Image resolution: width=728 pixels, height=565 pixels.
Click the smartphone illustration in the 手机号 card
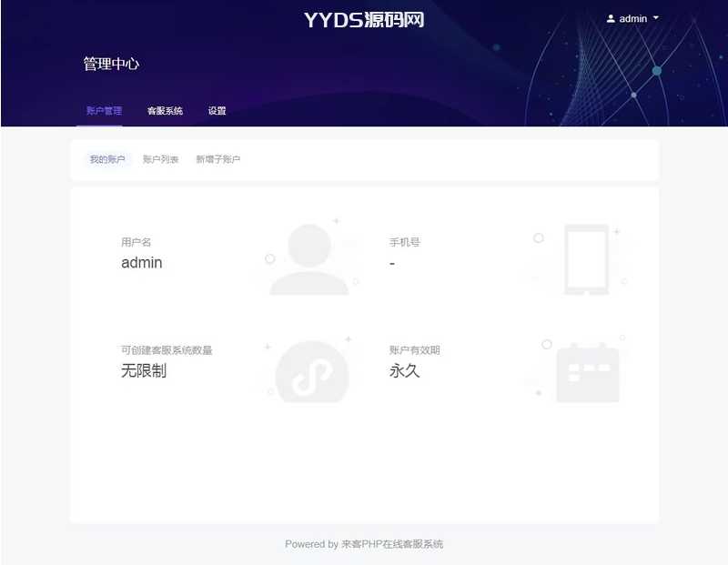585,258
